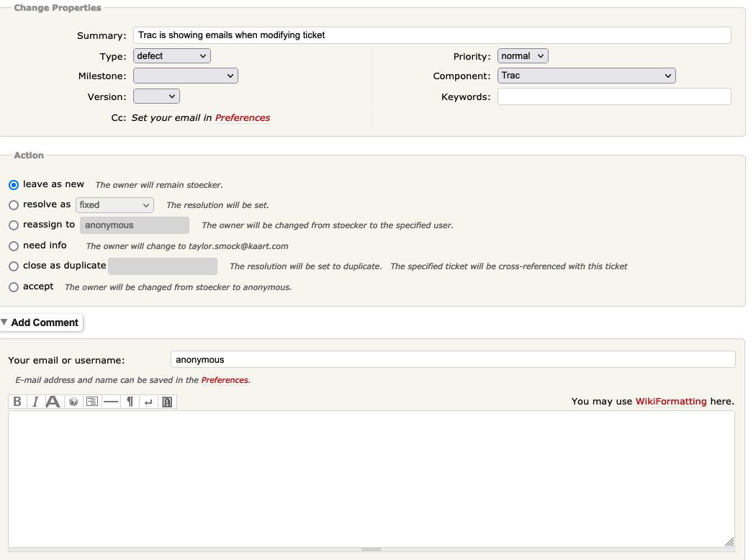This screenshot has width=756, height=560.
Task: Open the Version dropdown
Action: [x=156, y=96]
